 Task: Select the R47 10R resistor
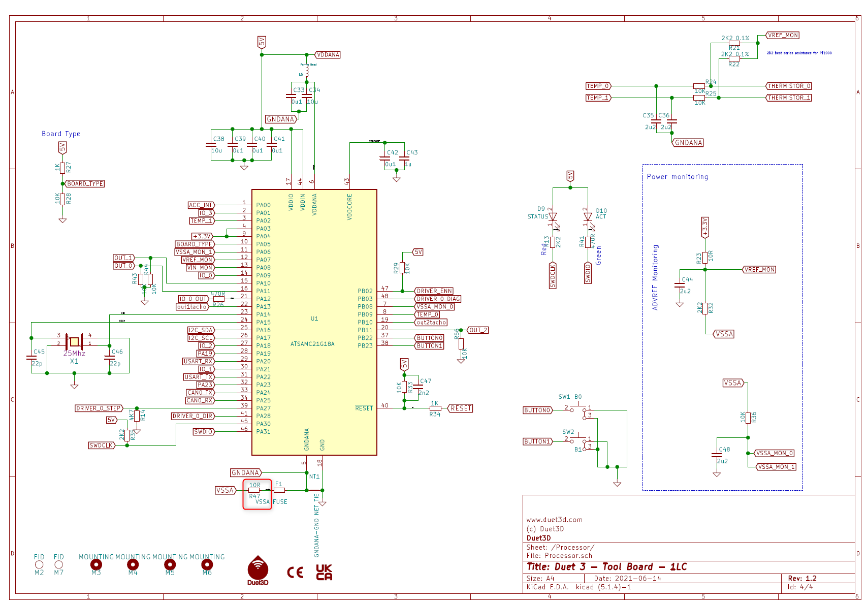click(254, 490)
